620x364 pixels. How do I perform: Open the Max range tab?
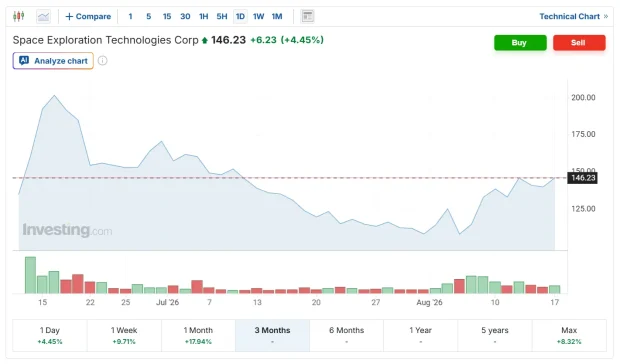click(569, 335)
